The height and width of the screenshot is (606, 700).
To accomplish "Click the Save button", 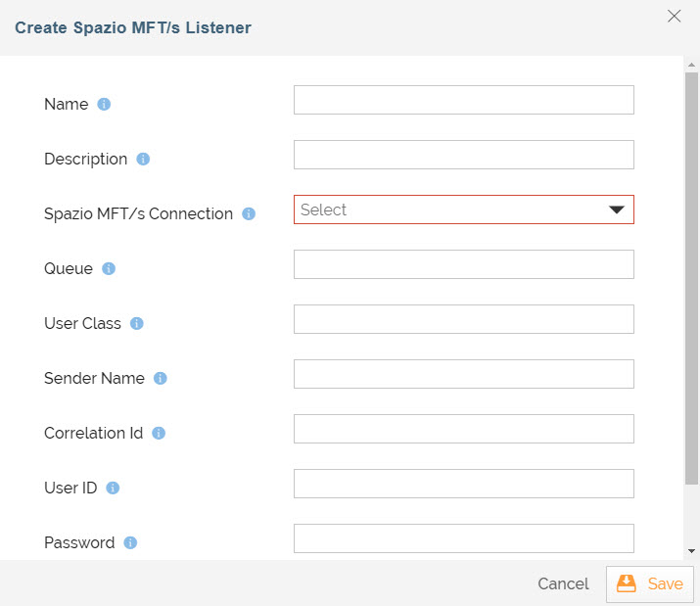I will click(650, 583).
